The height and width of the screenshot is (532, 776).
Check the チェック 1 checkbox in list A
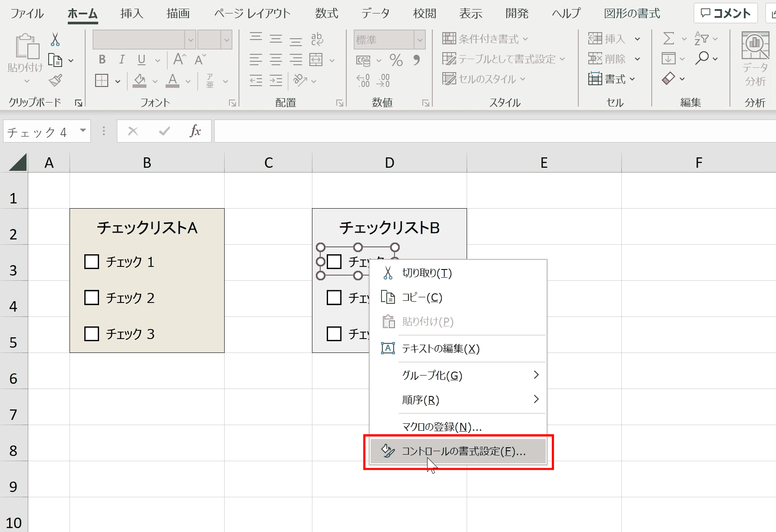point(92,262)
